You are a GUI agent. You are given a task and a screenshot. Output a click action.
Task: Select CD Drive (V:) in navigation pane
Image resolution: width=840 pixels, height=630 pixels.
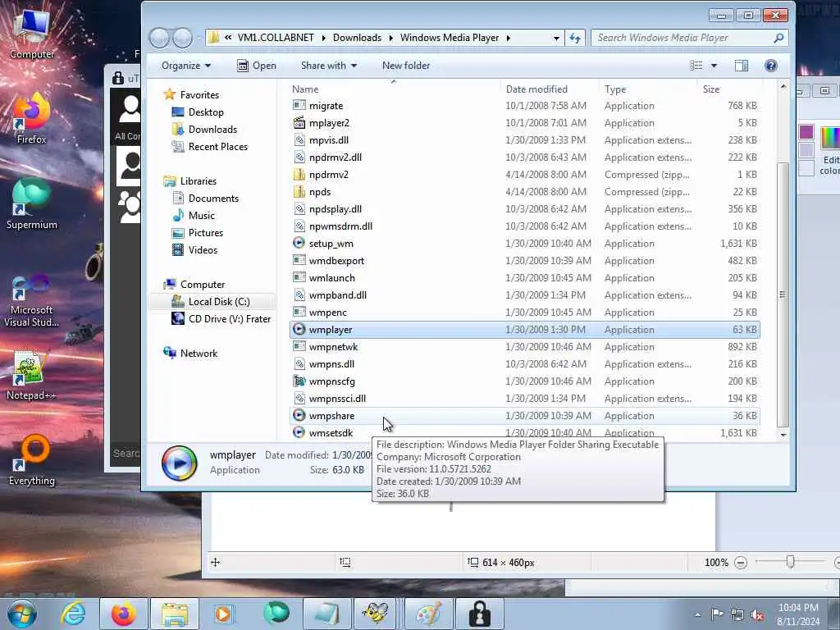[x=221, y=319]
